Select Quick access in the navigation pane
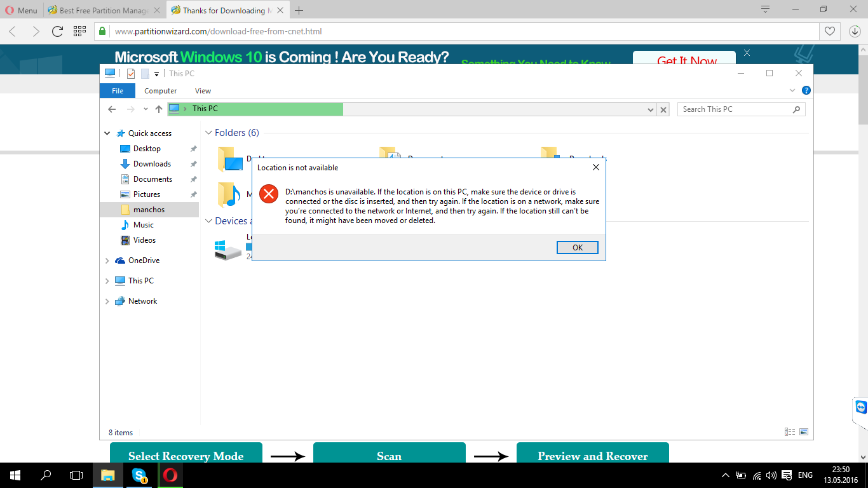Viewport: 868px width, 488px height. [150, 133]
